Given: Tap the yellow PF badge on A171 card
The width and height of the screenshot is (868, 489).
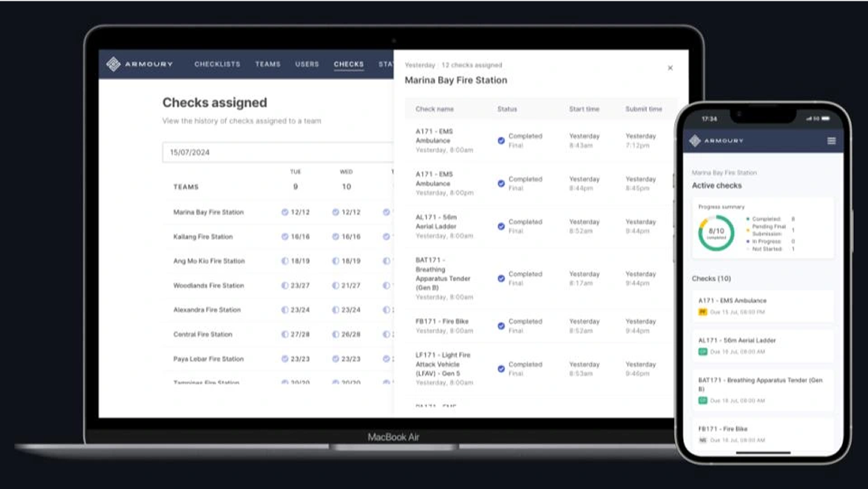Looking at the screenshot, I should coord(702,312).
